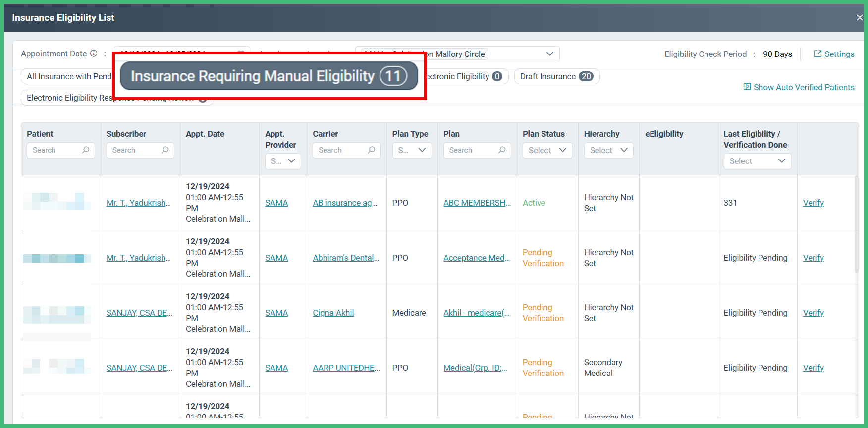Open subscriber Mr. T., Yadukrish in Abhiram's Dental row
This screenshot has width=868, height=428.
(x=139, y=258)
